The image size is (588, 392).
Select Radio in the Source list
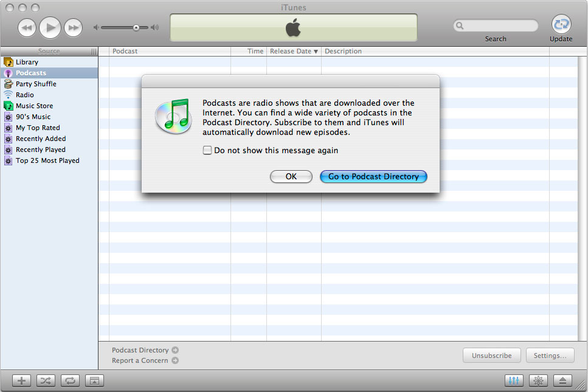[x=49, y=95]
